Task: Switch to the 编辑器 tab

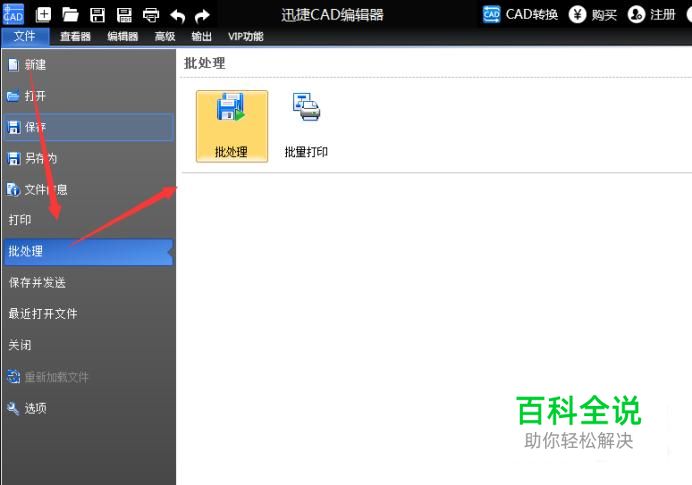Action: [x=123, y=36]
